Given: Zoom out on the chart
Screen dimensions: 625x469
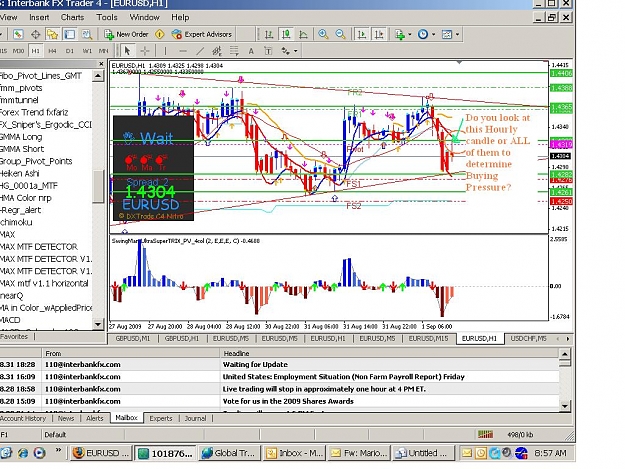Looking at the screenshot, I should tap(340, 35).
